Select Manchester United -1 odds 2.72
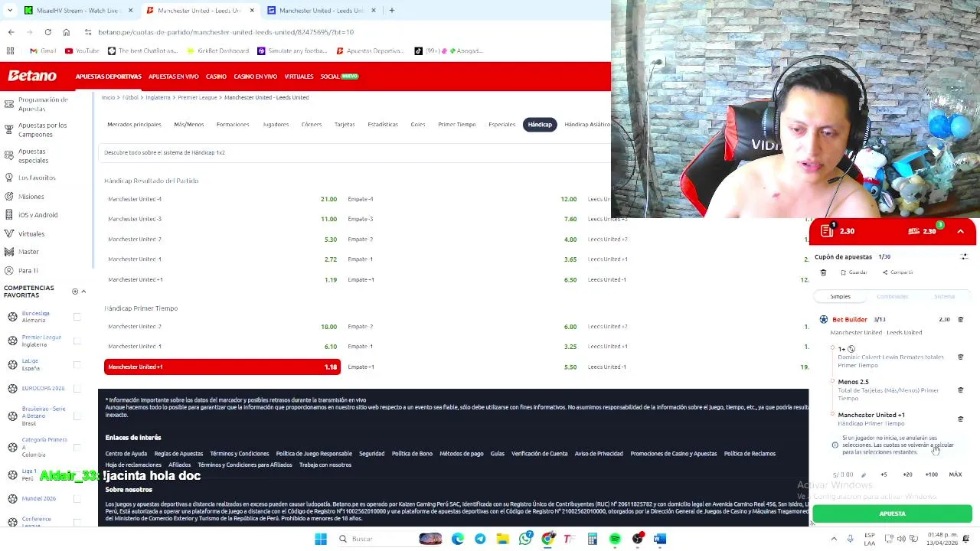This screenshot has height=551, width=980. (x=223, y=259)
